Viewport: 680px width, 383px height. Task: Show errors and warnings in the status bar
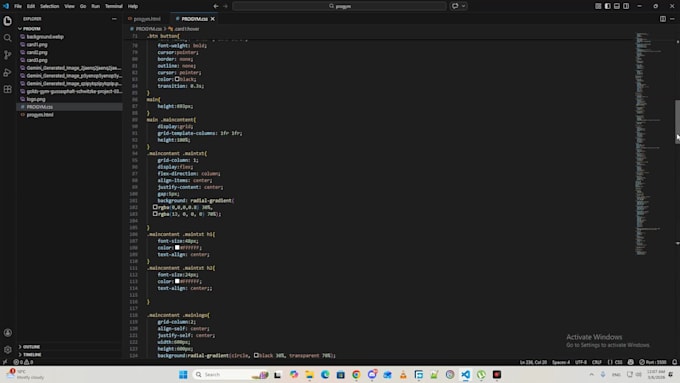coord(23,362)
